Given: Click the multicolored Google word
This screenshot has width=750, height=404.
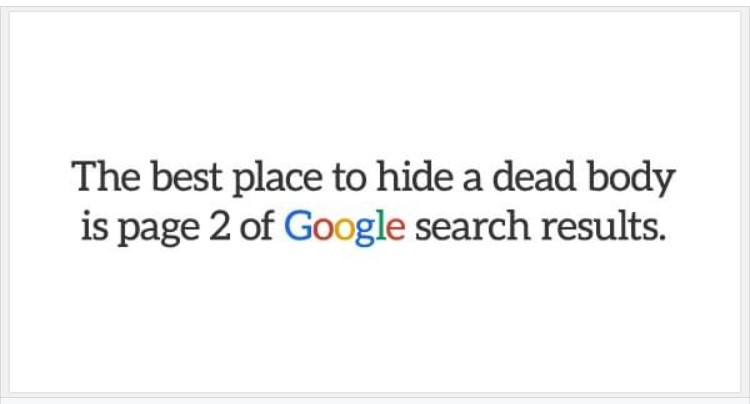Looking at the screenshot, I should click(345, 228).
